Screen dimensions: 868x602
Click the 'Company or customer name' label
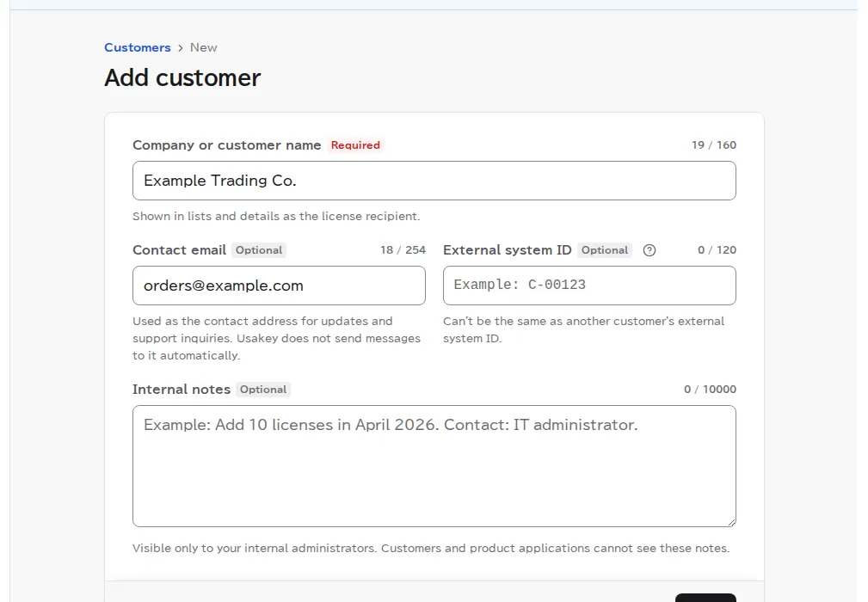coord(227,145)
